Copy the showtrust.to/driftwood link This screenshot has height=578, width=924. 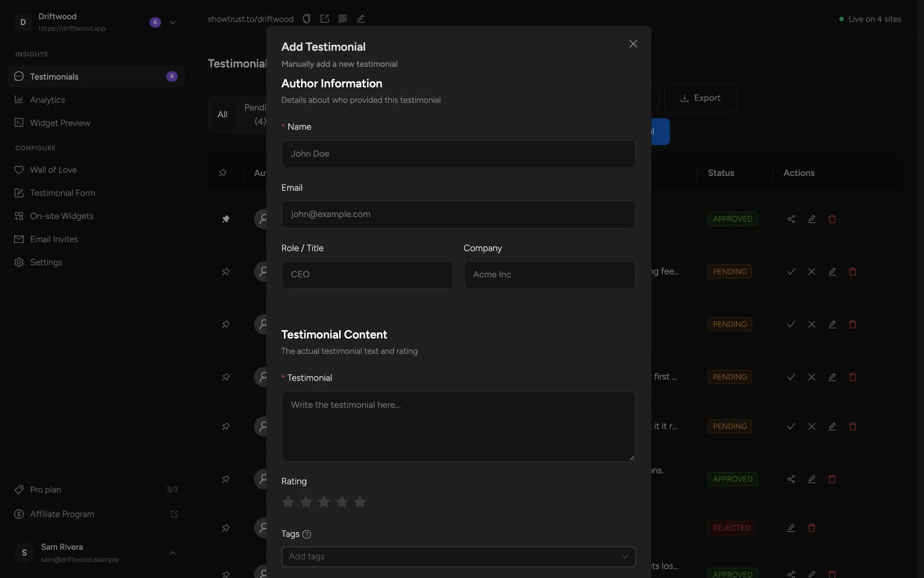click(307, 19)
